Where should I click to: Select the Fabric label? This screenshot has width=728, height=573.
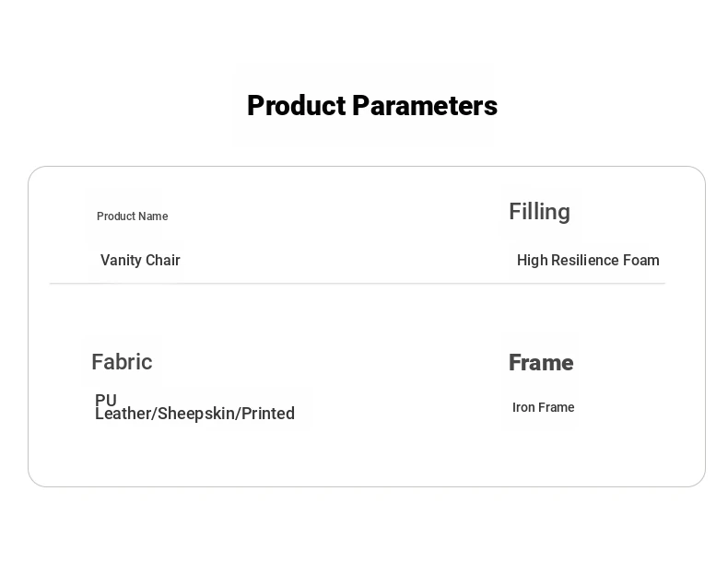point(122,362)
